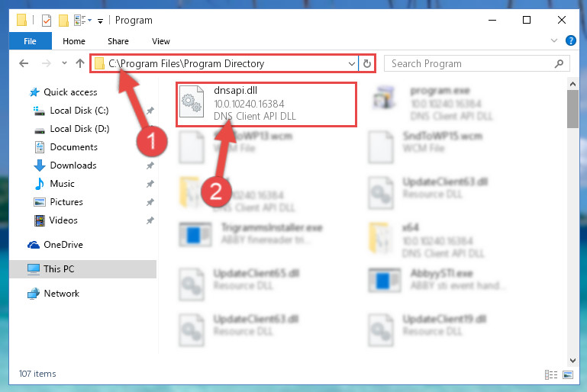Click the vertical scrollbar thumb
This screenshot has width=587, height=392.
click(572, 109)
